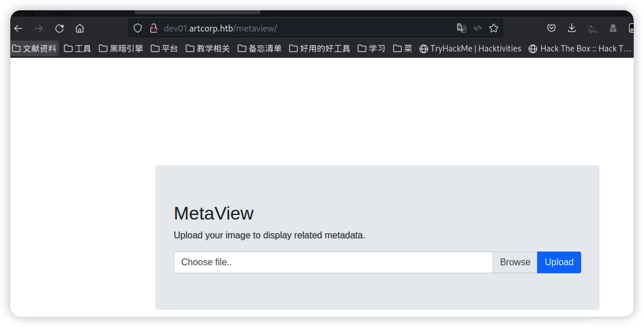Reload the current page
This screenshot has height=327, width=644.
point(59,28)
